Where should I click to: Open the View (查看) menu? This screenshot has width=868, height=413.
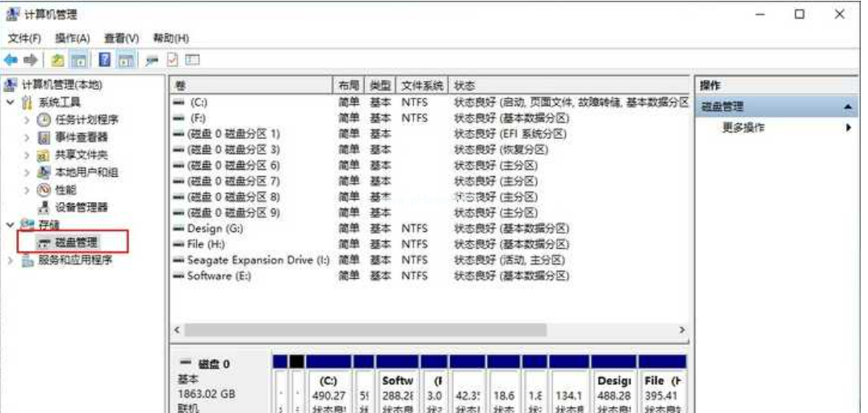(x=121, y=38)
